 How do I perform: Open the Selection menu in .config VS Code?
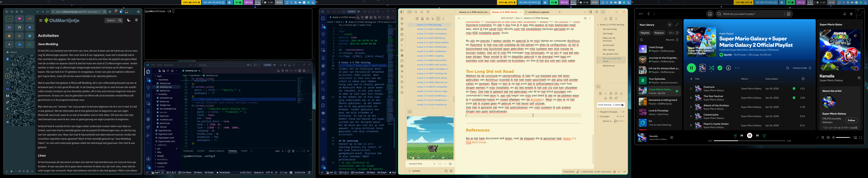coord(169,65)
